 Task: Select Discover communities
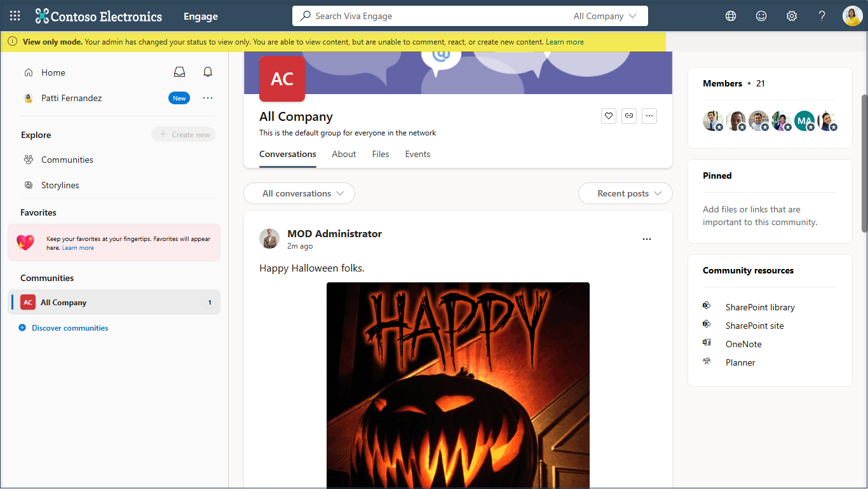point(69,327)
